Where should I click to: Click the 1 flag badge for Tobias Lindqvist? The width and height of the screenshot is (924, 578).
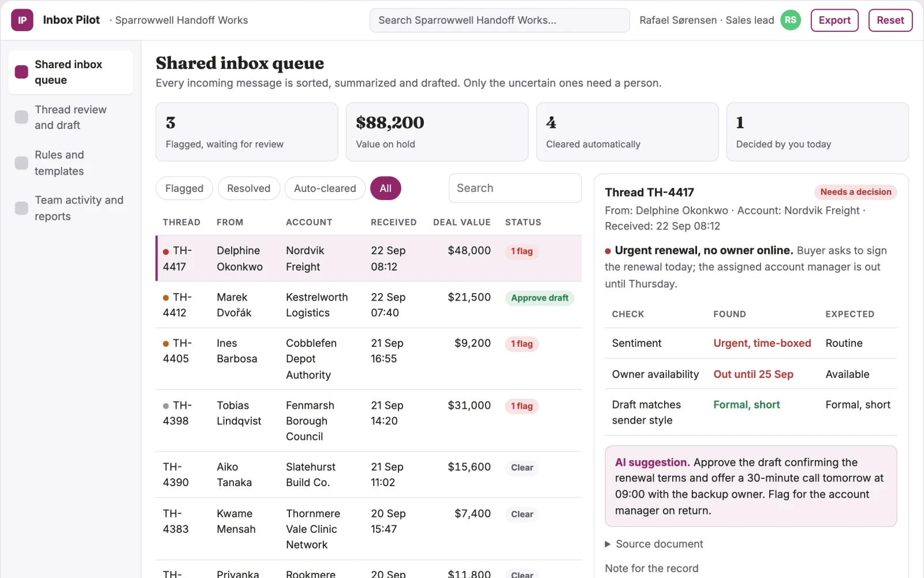[521, 406]
